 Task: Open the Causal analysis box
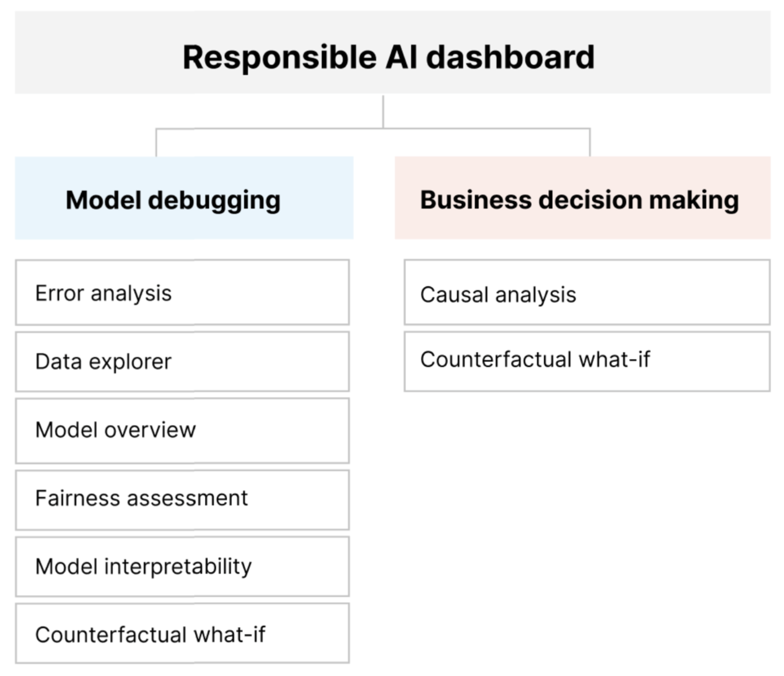click(587, 292)
